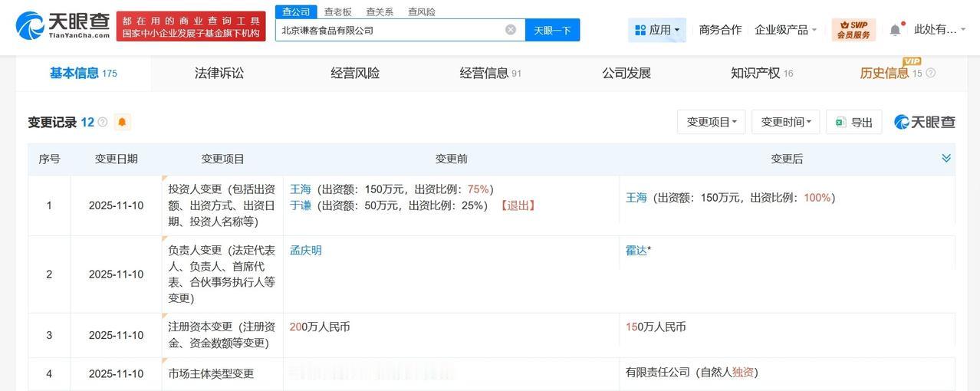Click the 国家中小企业发展子基金 red banner

[x=191, y=26]
